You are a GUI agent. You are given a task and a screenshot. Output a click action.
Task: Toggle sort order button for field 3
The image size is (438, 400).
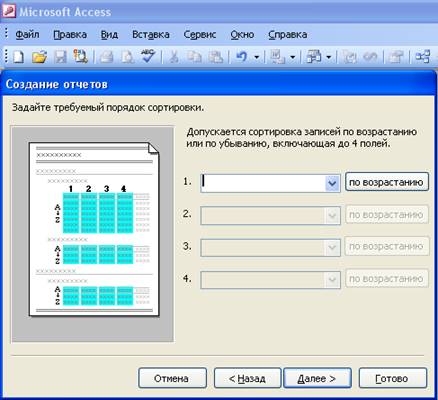coord(387,246)
